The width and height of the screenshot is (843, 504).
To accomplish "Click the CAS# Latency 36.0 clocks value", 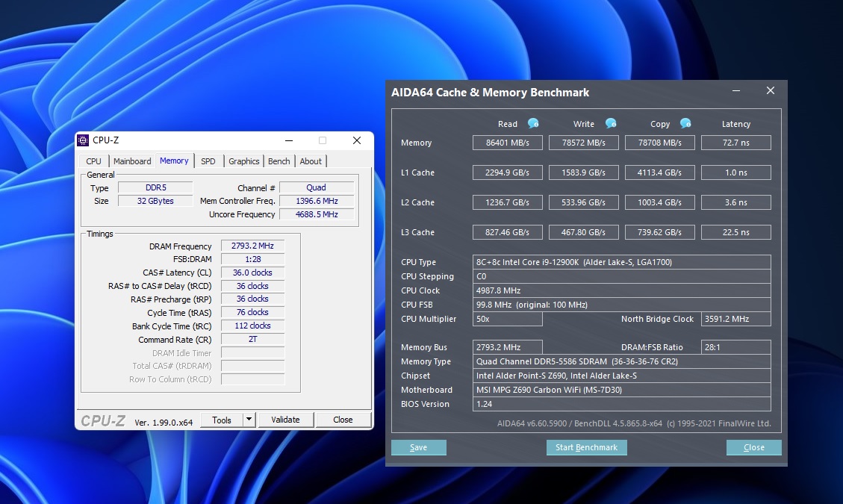I will pos(252,273).
